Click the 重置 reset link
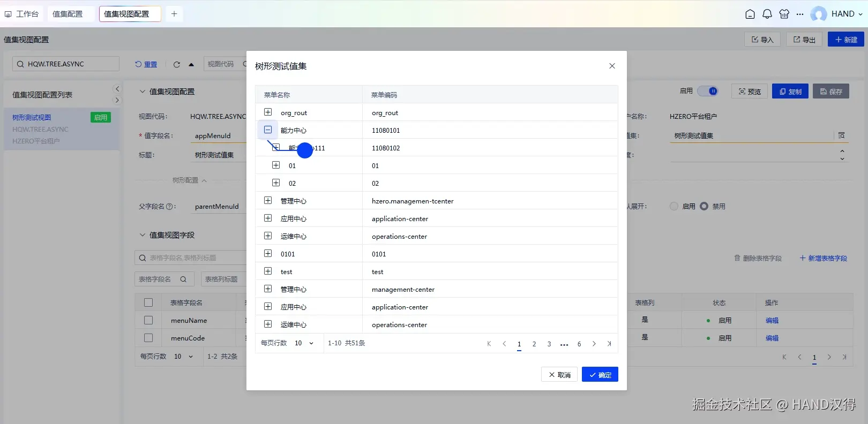This screenshot has width=868, height=424. (x=146, y=64)
